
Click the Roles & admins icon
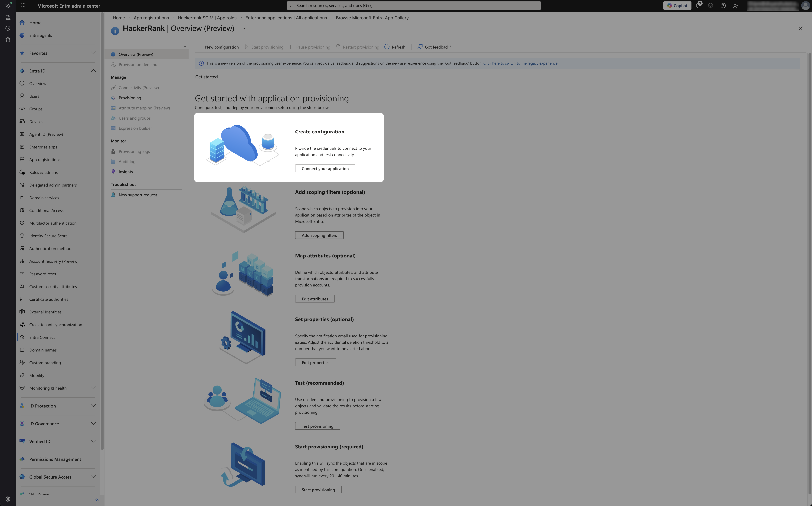click(22, 172)
